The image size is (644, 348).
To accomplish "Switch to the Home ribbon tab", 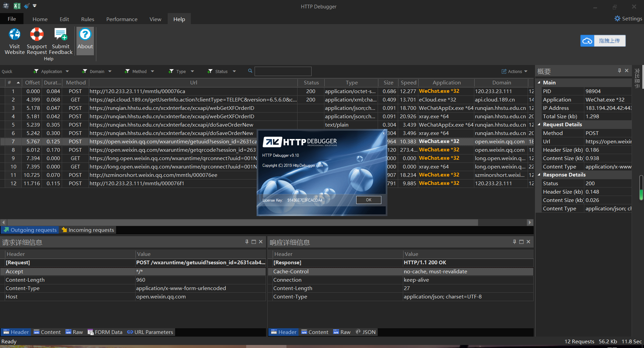I will (40, 19).
